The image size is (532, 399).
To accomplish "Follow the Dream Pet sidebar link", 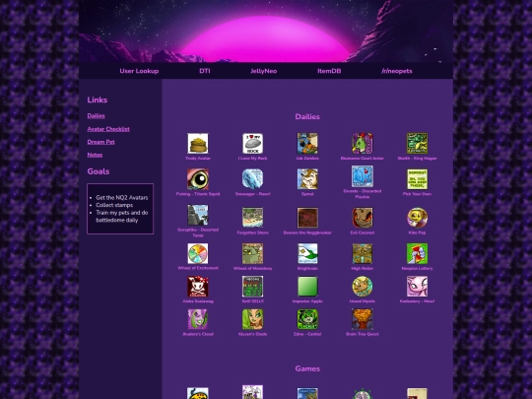I will 100,142.
